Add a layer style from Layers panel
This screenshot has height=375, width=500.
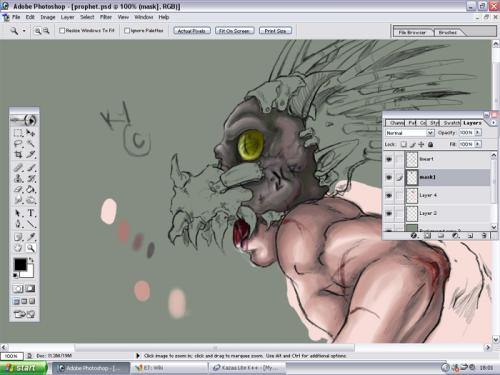pos(414,236)
